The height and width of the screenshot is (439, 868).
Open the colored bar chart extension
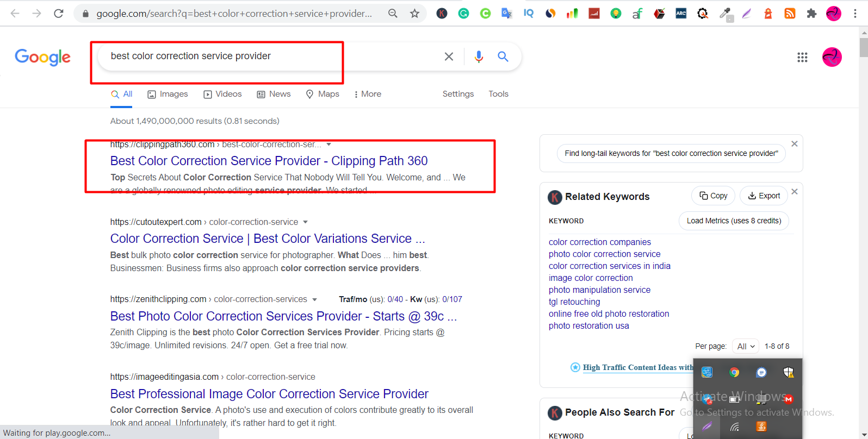tap(572, 14)
